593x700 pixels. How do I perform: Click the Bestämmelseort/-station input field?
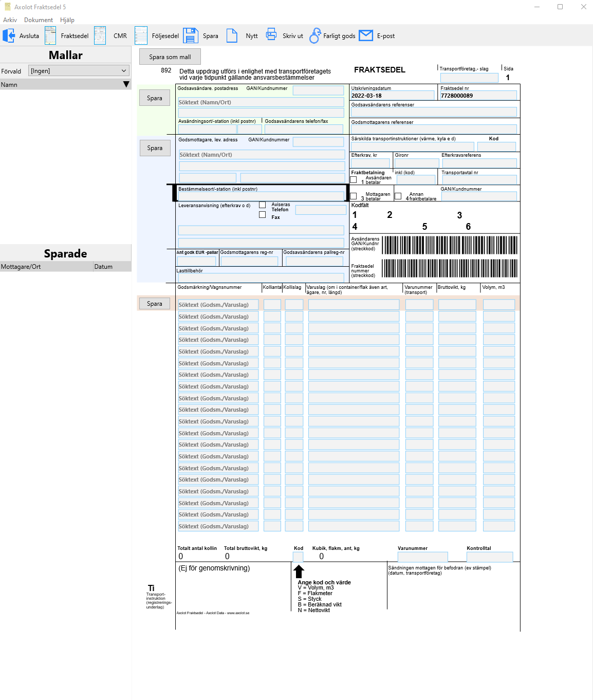261,196
